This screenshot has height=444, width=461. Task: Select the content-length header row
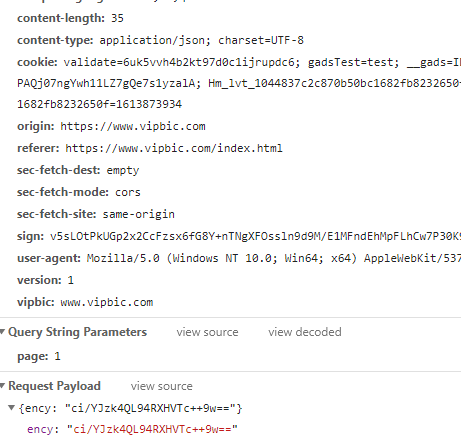pos(70,18)
